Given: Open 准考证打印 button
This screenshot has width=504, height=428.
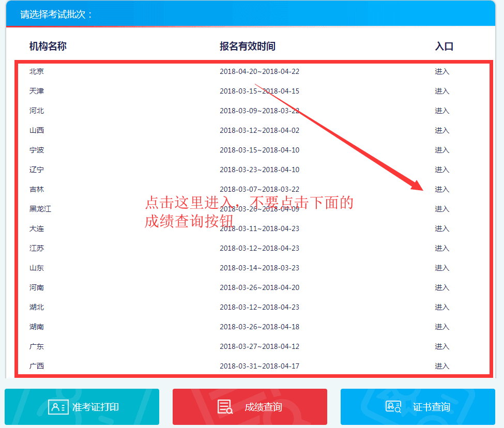Looking at the screenshot, I should (96, 407).
